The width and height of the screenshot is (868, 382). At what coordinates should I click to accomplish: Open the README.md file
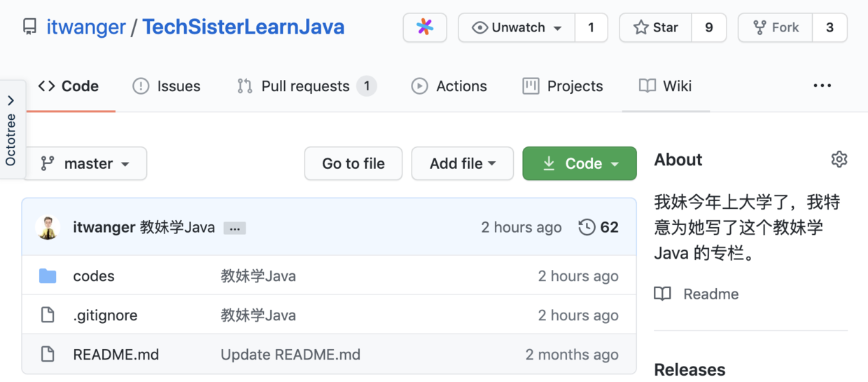(116, 354)
